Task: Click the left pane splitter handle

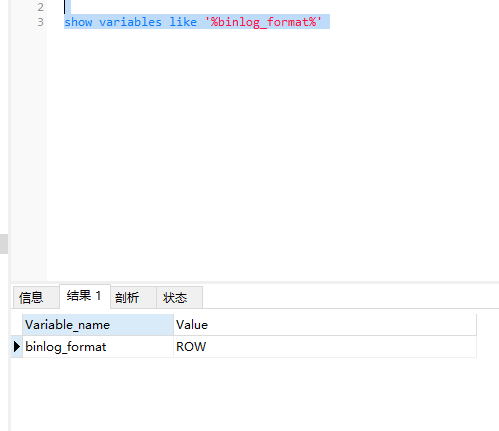Action: point(4,244)
